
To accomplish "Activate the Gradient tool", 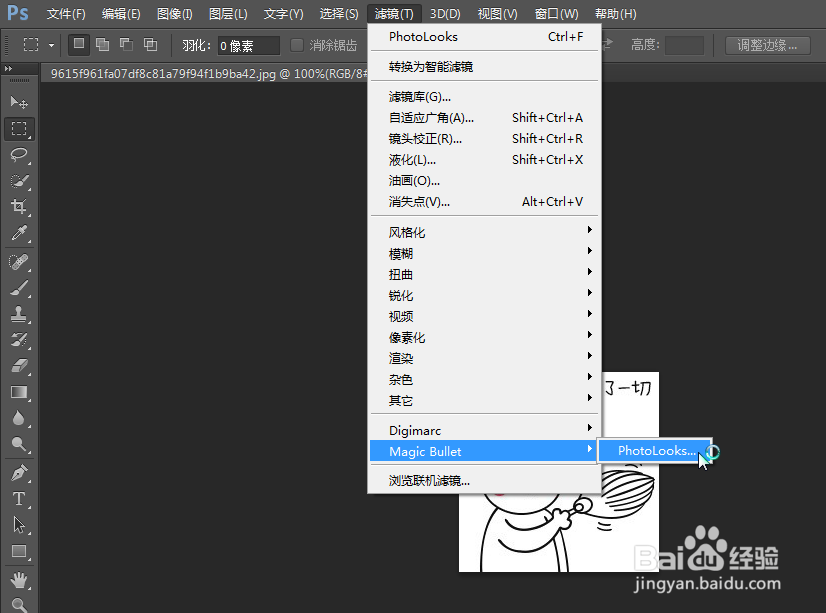I will click(x=19, y=392).
